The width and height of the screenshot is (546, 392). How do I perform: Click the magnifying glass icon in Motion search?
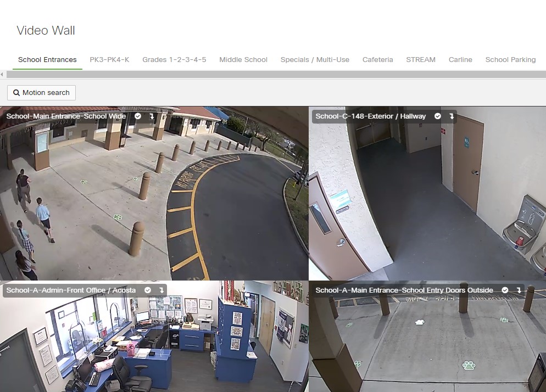(x=16, y=92)
